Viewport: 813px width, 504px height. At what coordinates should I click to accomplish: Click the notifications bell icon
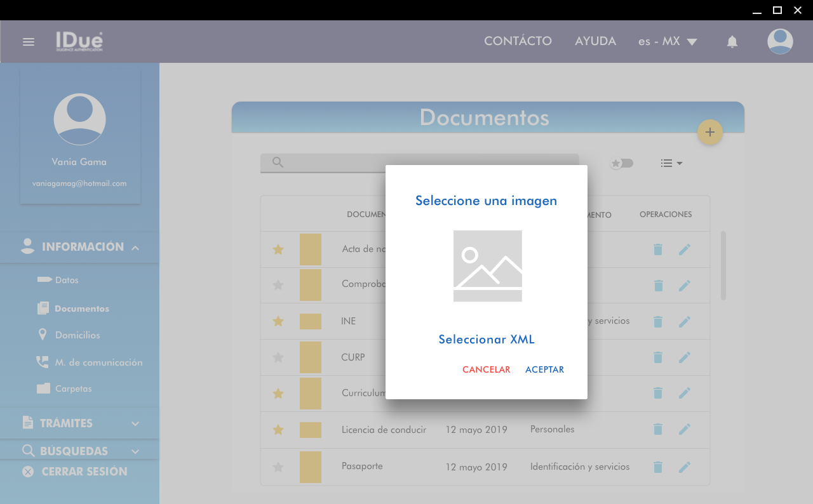click(x=732, y=42)
